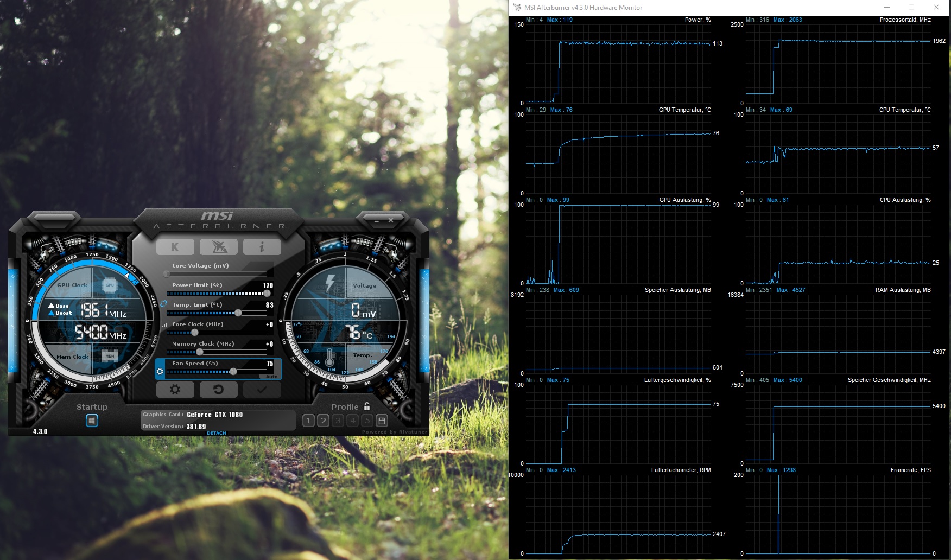Screen dimensions: 951x560
Task: Click the CPU Temperatur graph label
Action: coord(905,110)
